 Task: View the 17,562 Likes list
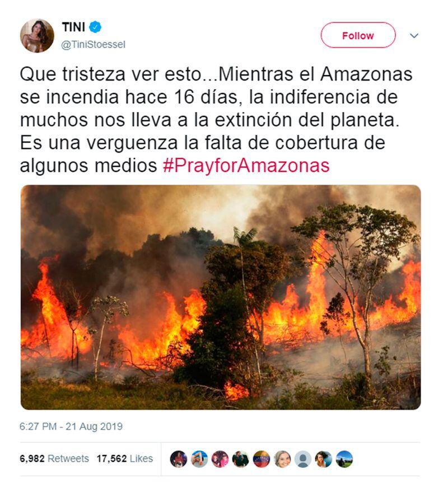pyautogui.click(x=124, y=458)
